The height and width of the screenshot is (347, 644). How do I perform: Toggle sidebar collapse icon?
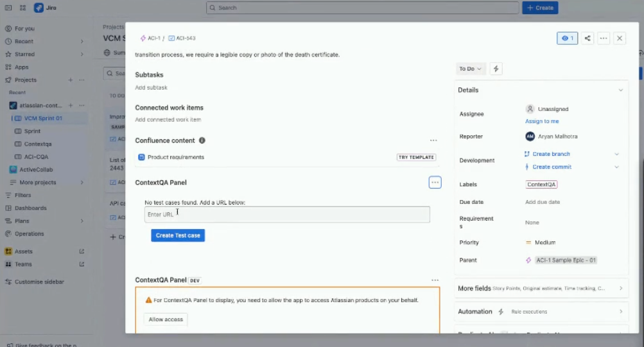pyautogui.click(x=8, y=8)
